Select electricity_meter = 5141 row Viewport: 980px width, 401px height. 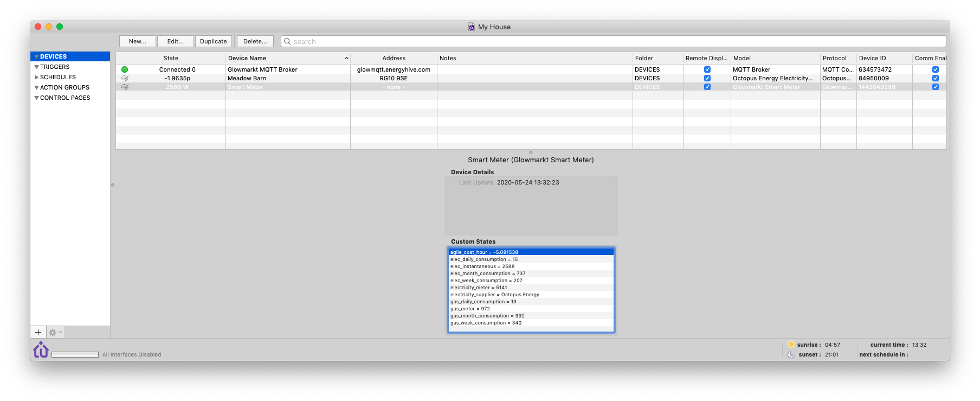click(x=531, y=288)
